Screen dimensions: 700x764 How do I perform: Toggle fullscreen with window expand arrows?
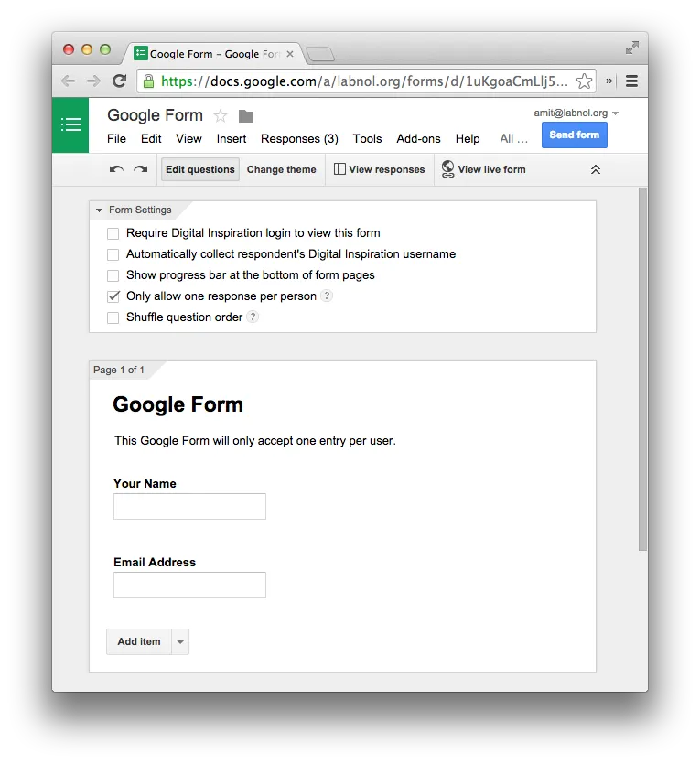point(632,48)
